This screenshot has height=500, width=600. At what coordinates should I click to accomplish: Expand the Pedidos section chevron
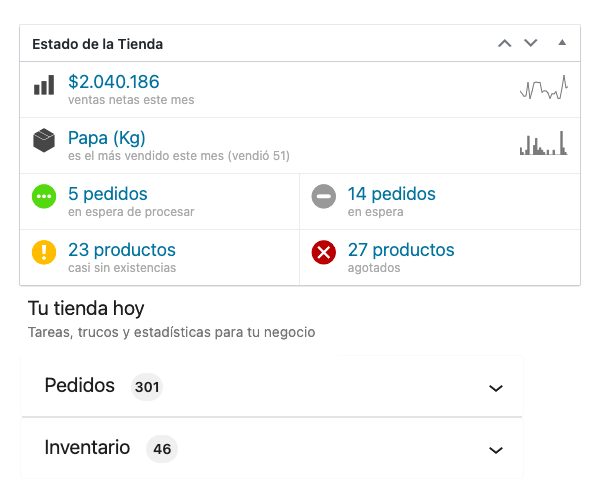tap(495, 388)
